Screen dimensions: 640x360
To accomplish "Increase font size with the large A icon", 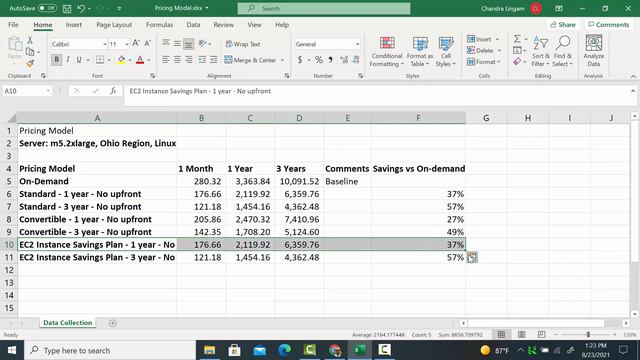I will (x=136, y=43).
